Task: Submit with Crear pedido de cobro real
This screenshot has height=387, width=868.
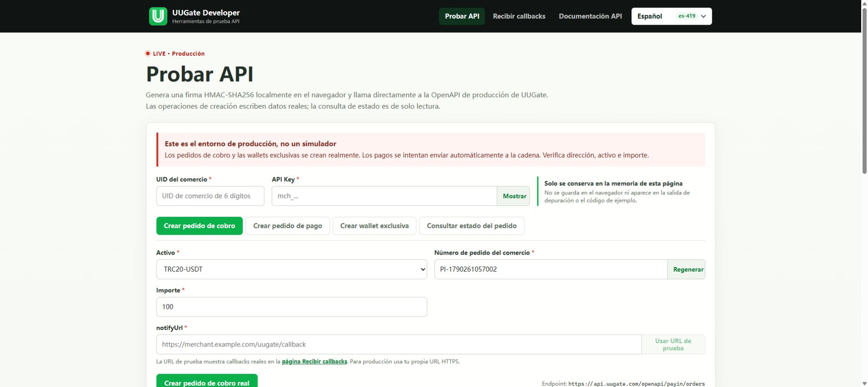Action: coord(207,381)
